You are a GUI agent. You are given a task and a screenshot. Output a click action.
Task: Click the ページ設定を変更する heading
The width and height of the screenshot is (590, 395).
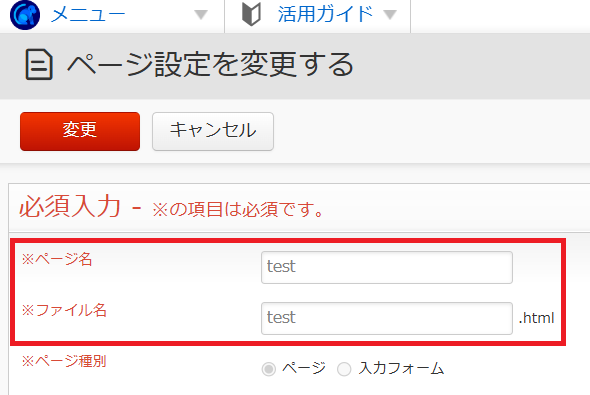(x=210, y=65)
